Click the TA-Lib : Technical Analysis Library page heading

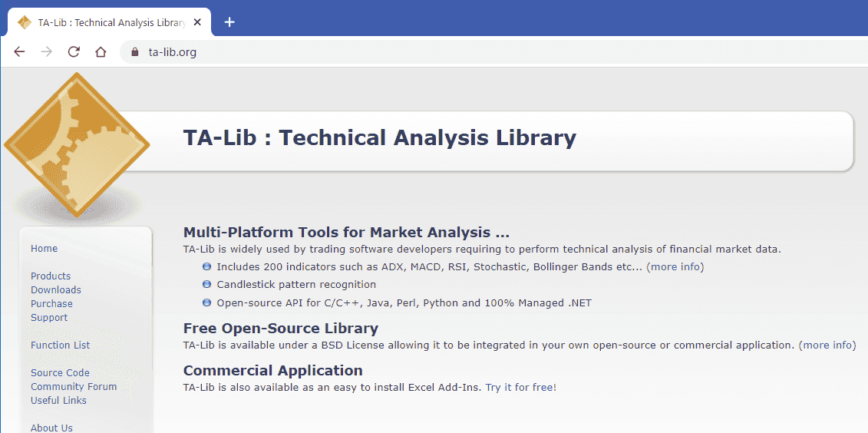point(380,138)
